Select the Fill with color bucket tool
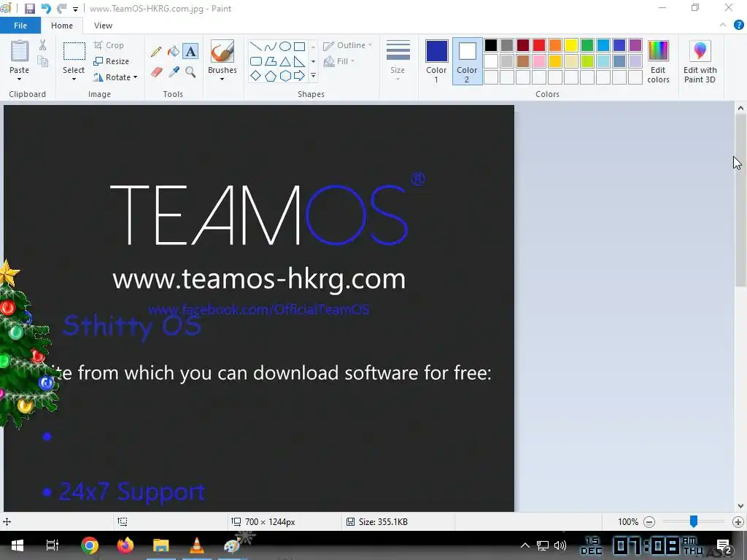The width and height of the screenshot is (747, 560). (x=174, y=52)
